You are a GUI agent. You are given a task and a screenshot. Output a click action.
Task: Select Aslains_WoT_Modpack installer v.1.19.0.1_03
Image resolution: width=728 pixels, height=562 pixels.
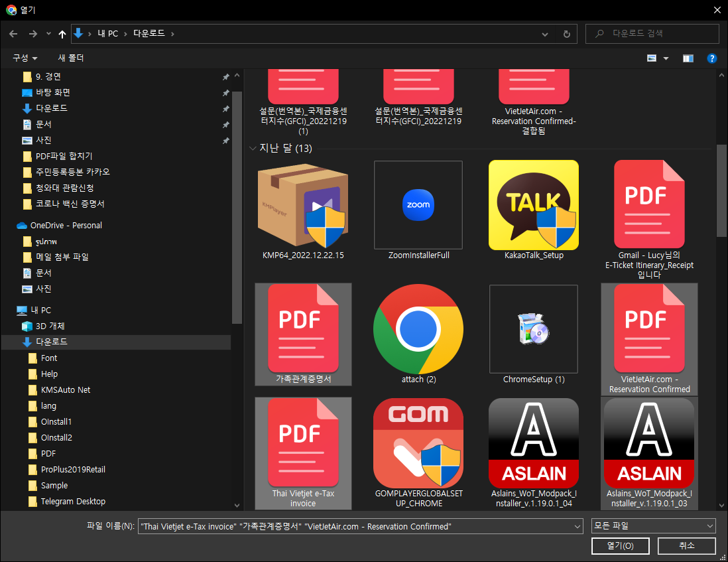click(649, 453)
